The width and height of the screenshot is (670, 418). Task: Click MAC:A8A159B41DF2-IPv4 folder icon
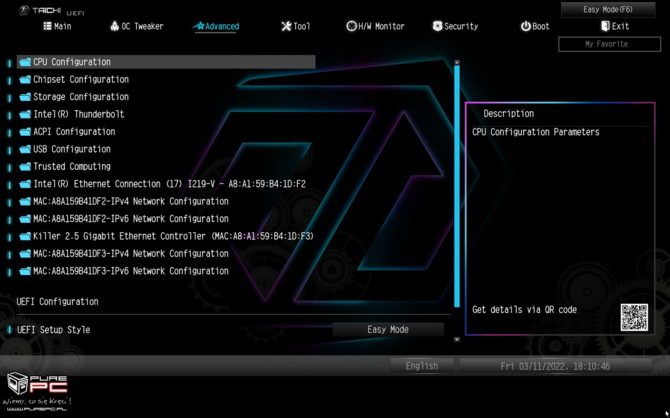[25, 201]
